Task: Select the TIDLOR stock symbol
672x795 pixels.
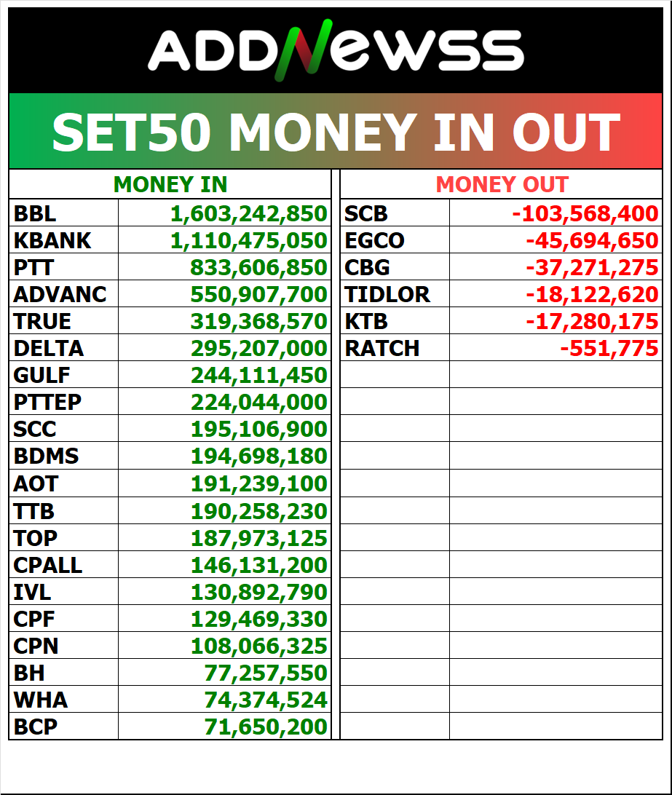Action: tap(387, 295)
